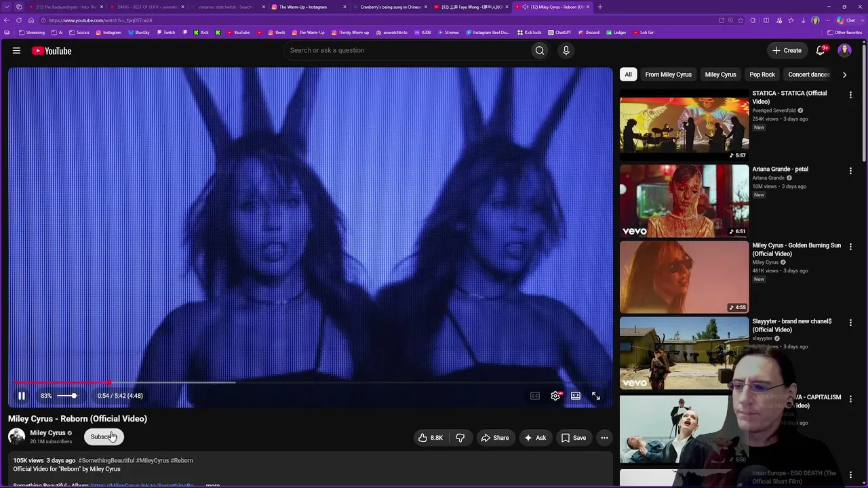Open the Create menu
The height and width of the screenshot is (488, 868).
click(x=787, y=50)
